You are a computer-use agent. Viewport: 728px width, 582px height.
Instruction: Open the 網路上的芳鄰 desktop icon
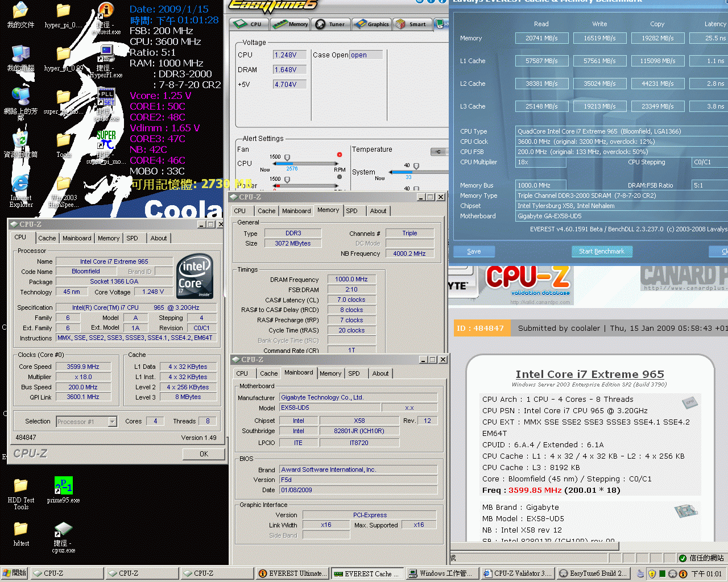click(x=20, y=102)
